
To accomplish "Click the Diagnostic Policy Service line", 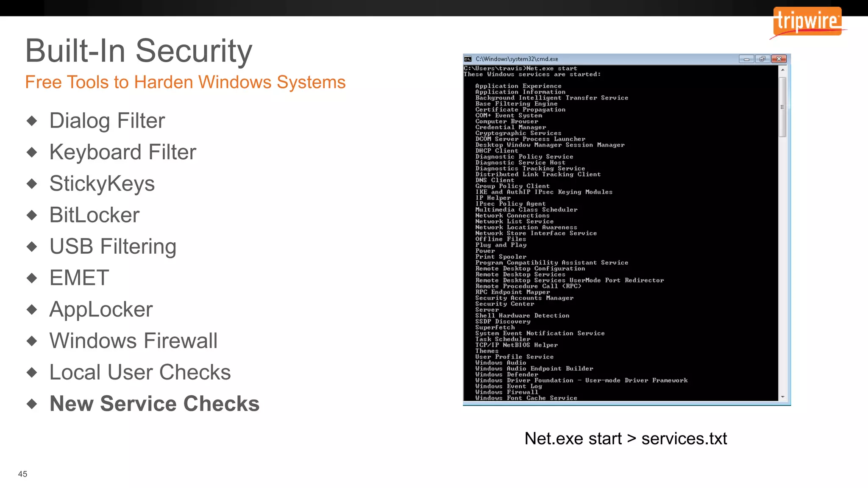I will pyautogui.click(x=524, y=157).
